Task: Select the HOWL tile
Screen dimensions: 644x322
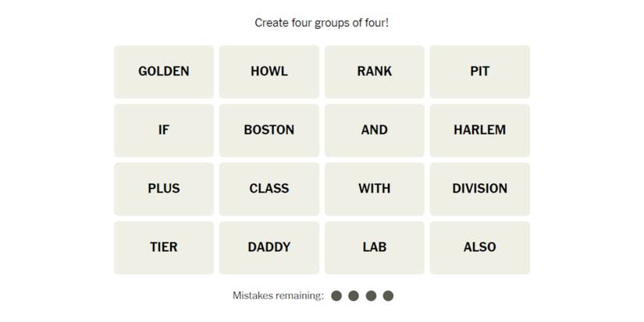Action: click(269, 72)
